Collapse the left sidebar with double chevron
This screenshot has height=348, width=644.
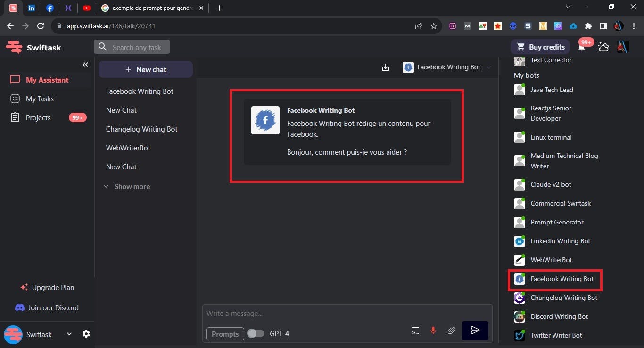click(85, 65)
